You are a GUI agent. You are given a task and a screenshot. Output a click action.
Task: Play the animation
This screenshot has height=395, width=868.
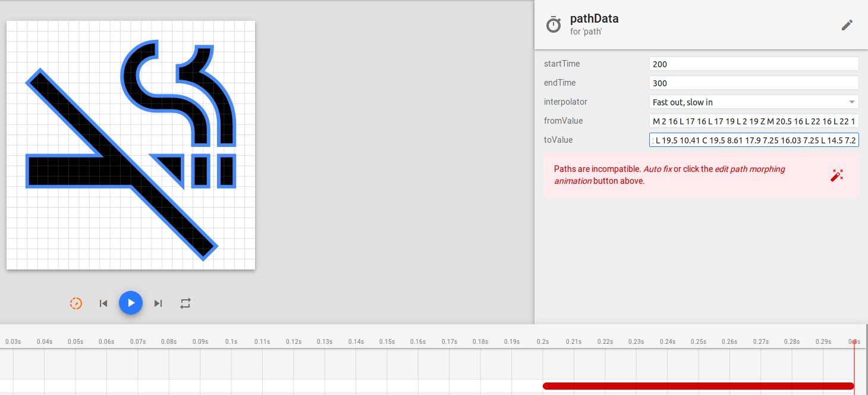pyautogui.click(x=131, y=303)
